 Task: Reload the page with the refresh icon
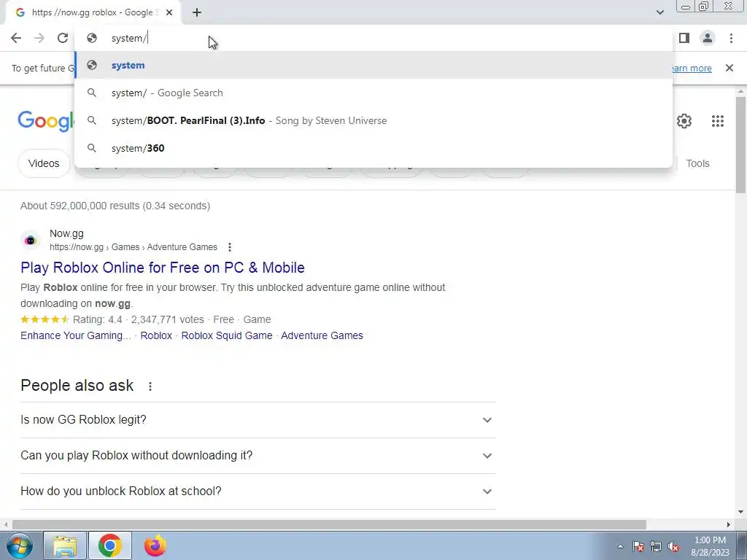(63, 38)
